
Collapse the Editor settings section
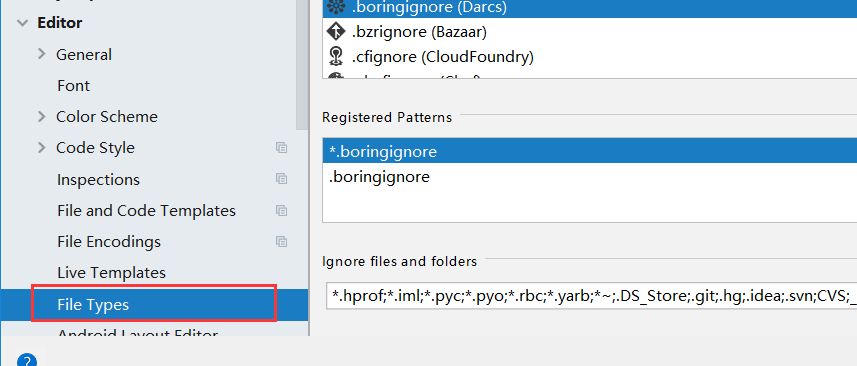22,23
